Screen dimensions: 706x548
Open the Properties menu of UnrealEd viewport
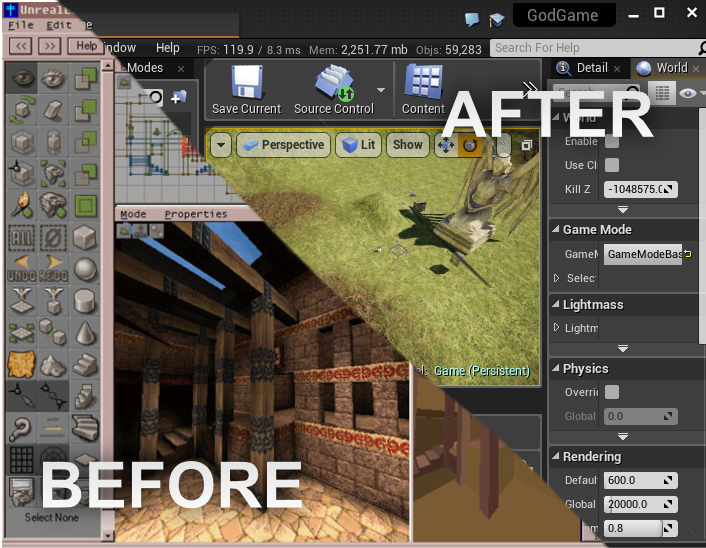point(196,214)
